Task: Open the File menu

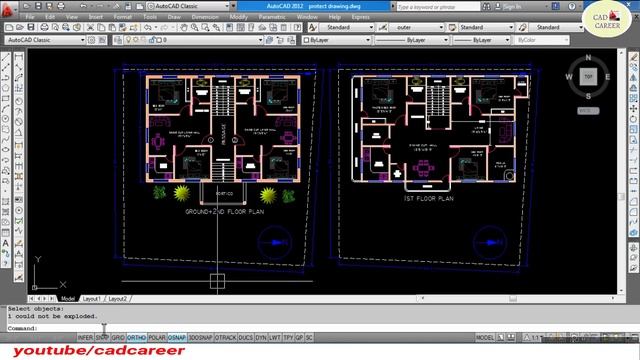Action: 30,17
